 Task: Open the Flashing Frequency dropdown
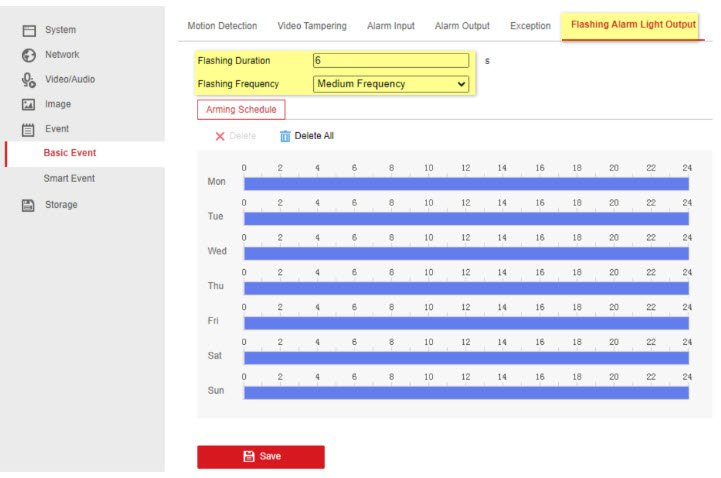[391, 85]
